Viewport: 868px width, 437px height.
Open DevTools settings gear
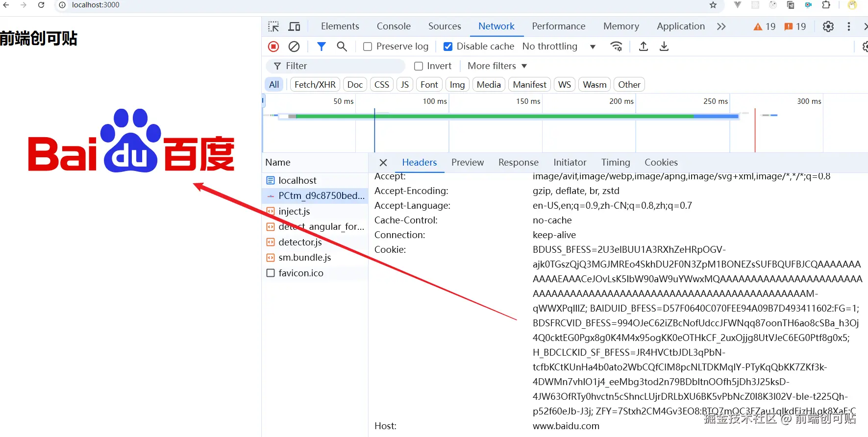(828, 26)
